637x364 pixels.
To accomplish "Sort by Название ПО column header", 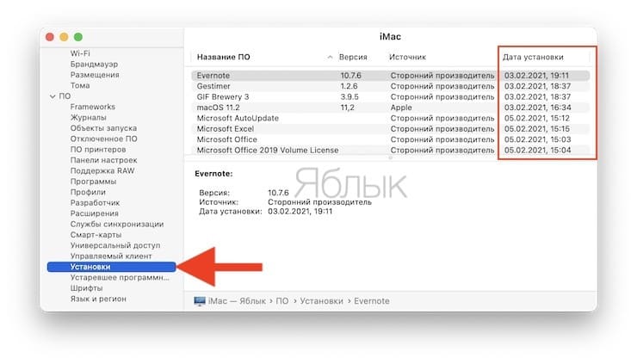I will point(224,58).
